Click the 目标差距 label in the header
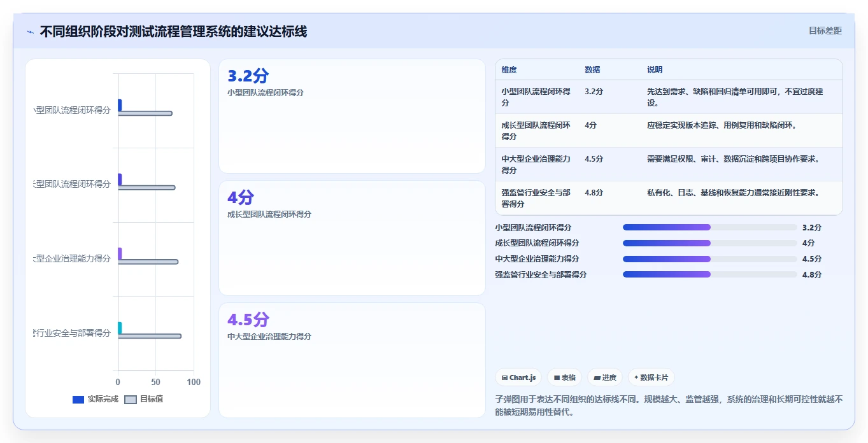 pos(825,31)
